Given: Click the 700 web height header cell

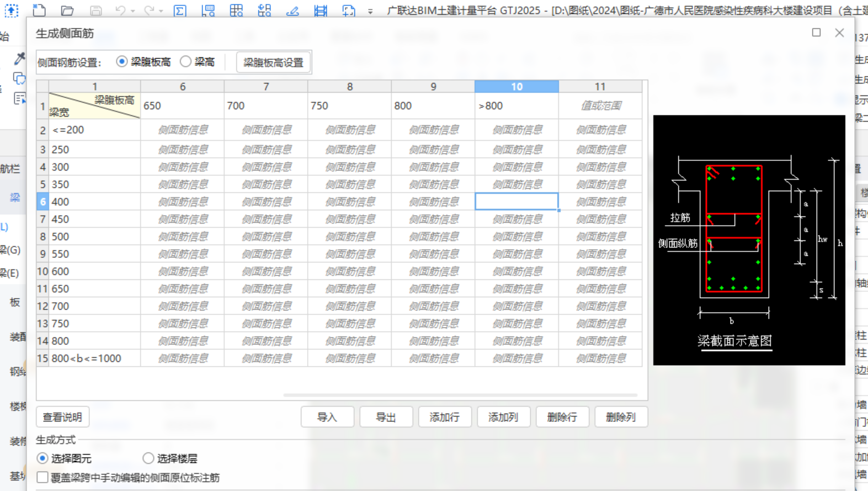Looking at the screenshot, I should [266, 105].
